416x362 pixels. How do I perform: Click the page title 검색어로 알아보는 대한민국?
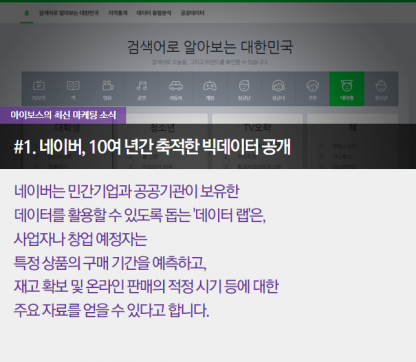(x=210, y=47)
